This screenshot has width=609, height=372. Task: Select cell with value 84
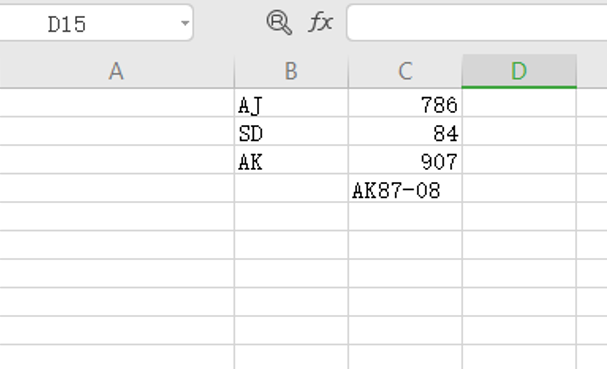tap(405, 131)
